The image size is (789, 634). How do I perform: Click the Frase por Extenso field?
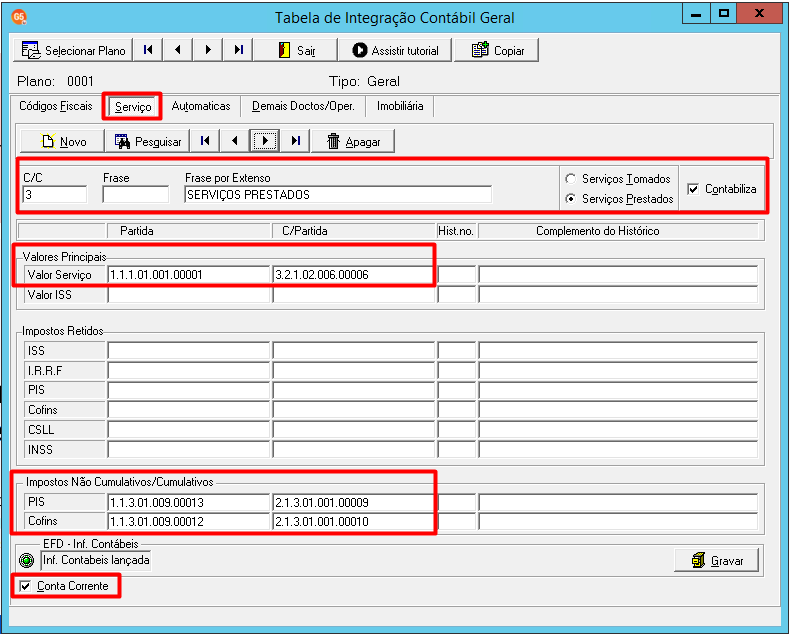(x=338, y=195)
